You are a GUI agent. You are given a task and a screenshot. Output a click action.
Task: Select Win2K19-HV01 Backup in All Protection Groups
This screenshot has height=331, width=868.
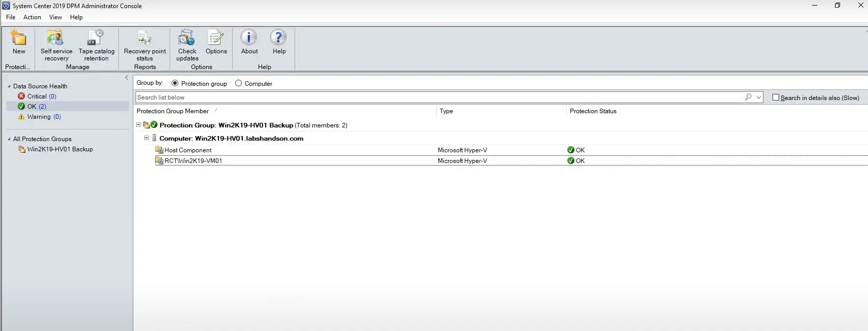coord(60,149)
